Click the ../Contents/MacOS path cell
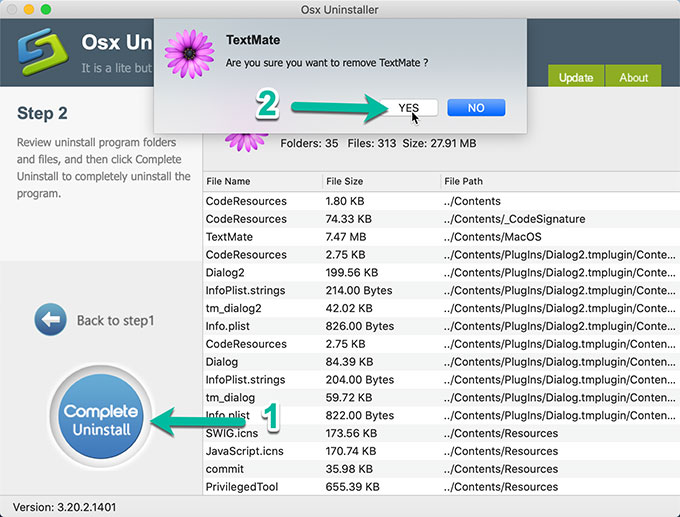The width and height of the screenshot is (680, 517). coord(493,237)
